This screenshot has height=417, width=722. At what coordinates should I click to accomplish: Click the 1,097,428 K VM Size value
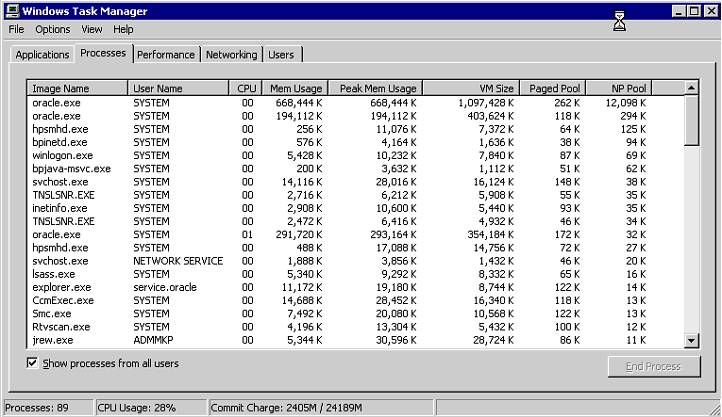(486, 103)
